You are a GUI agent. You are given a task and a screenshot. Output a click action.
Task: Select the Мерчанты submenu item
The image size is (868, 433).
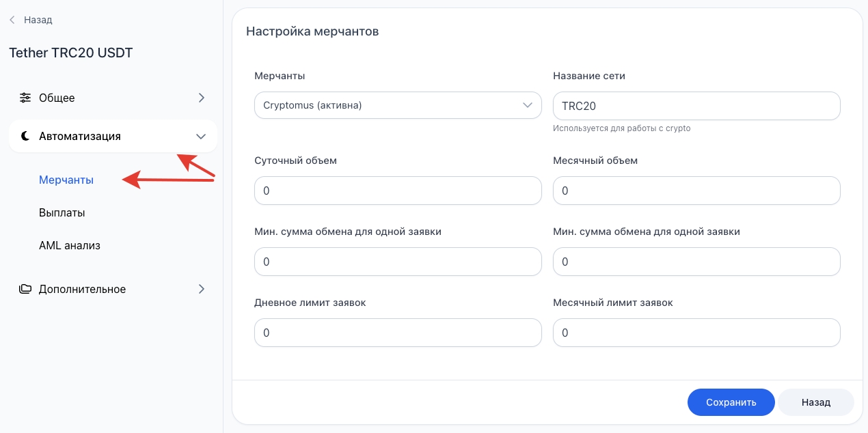click(x=66, y=180)
